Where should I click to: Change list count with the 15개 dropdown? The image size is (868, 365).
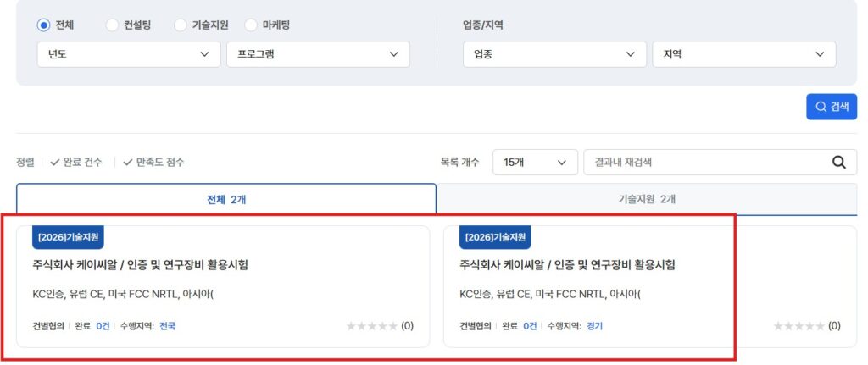click(535, 163)
